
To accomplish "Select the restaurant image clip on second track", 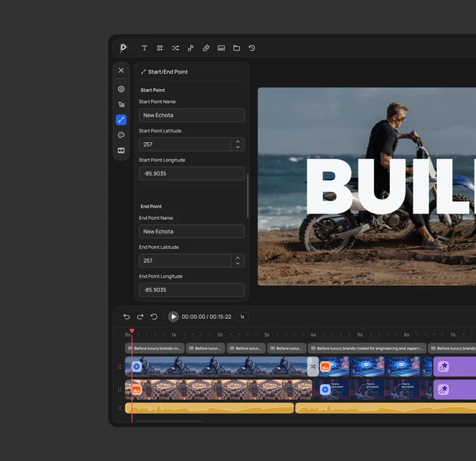I will (x=218, y=390).
